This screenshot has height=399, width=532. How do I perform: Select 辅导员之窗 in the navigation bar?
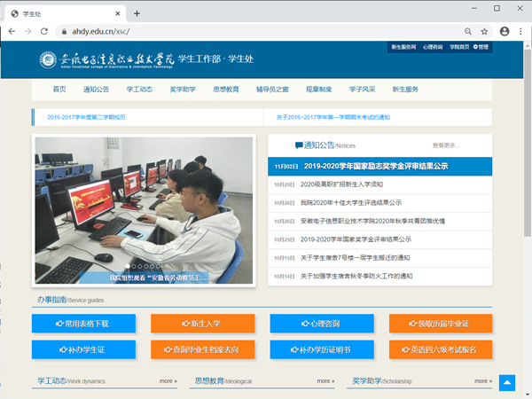265,90
